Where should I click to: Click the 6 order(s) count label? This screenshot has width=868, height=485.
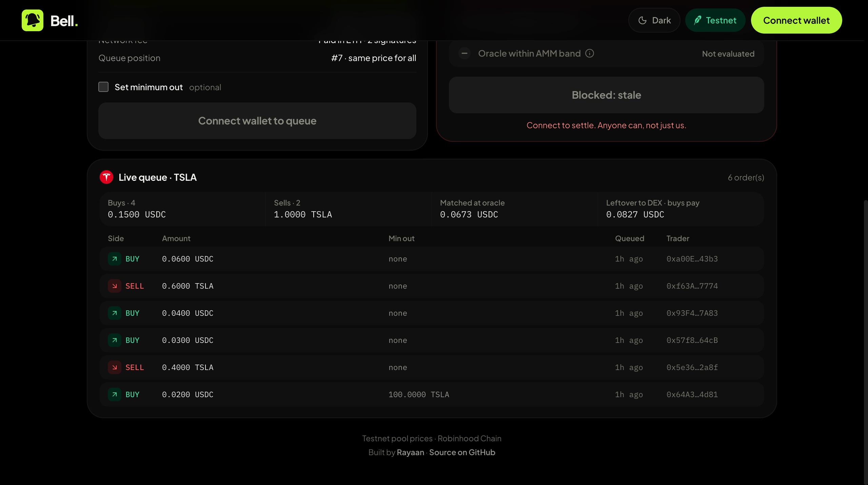[x=746, y=177]
